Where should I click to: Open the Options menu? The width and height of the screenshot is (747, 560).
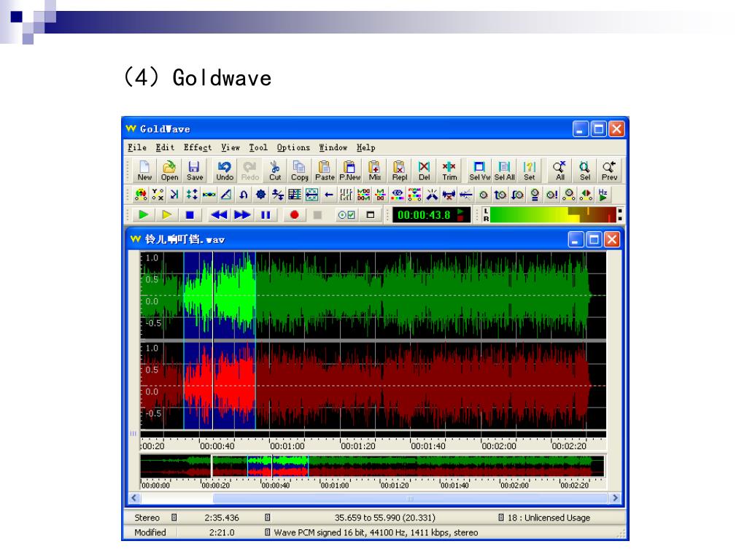[293, 147]
